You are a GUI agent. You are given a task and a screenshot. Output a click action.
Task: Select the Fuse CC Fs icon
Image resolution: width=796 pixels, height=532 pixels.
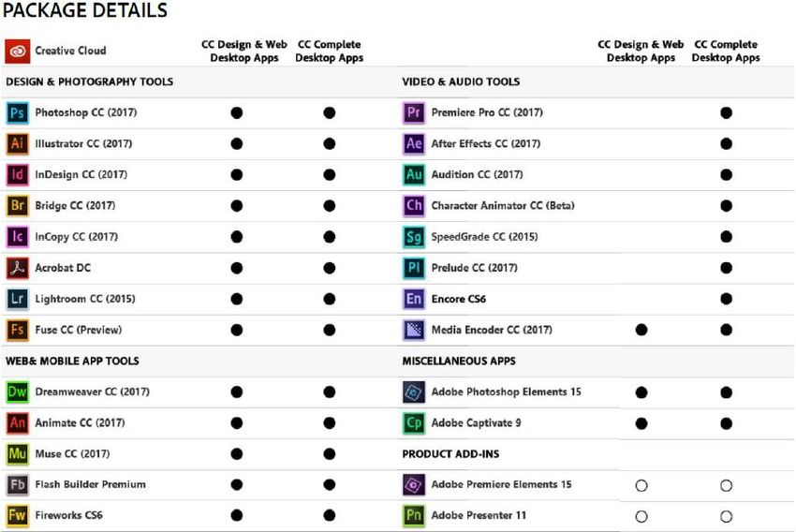(x=17, y=330)
